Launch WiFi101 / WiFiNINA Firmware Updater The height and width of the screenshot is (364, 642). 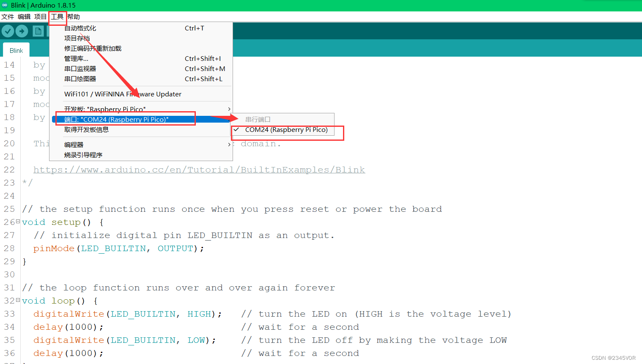(141, 94)
